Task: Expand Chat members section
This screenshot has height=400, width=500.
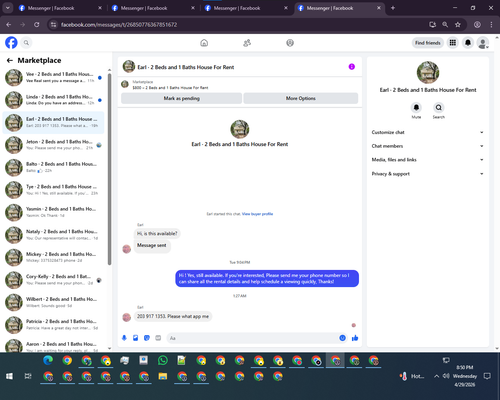Action: (428, 146)
